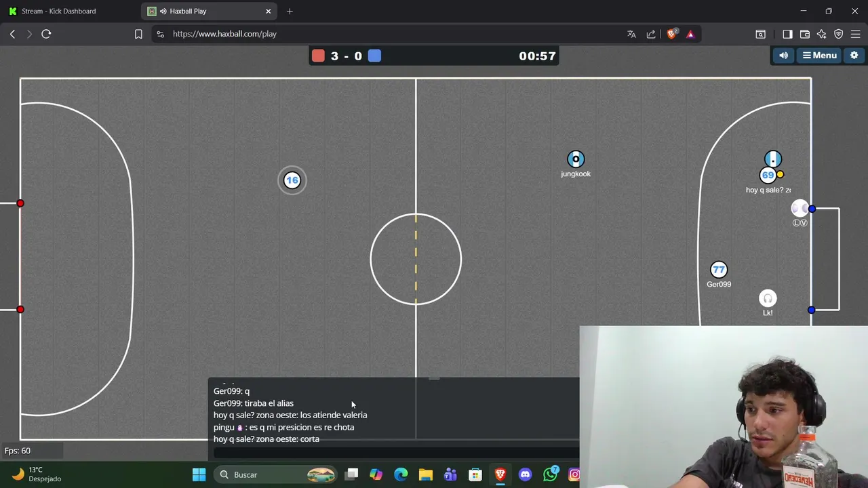Viewport: 868px width, 488px height.
Task: Click chat line 'los atiende valeria'
Action: pyautogui.click(x=334, y=415)
